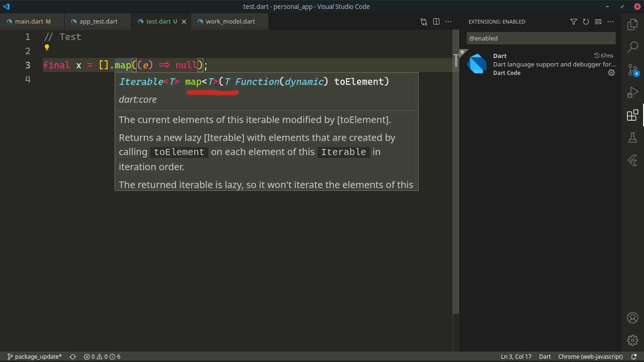The image size is (644, 362).
Task: Click the Dart extension logo
Action: (477, 64)
